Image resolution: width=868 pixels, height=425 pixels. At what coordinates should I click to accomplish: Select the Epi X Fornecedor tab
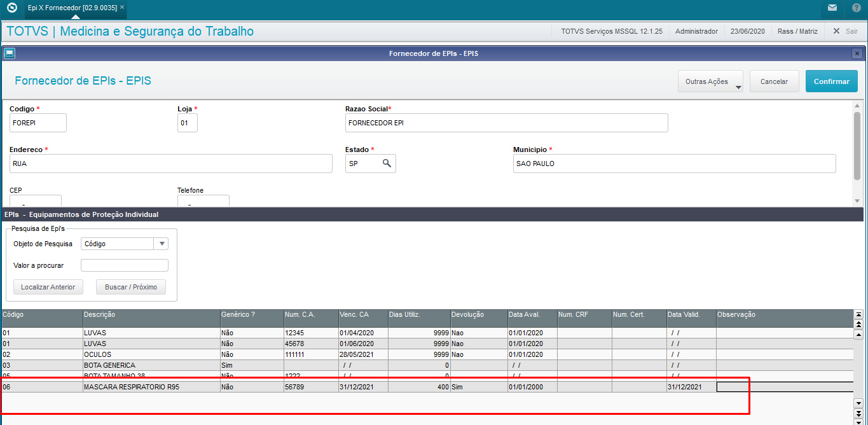72,8
